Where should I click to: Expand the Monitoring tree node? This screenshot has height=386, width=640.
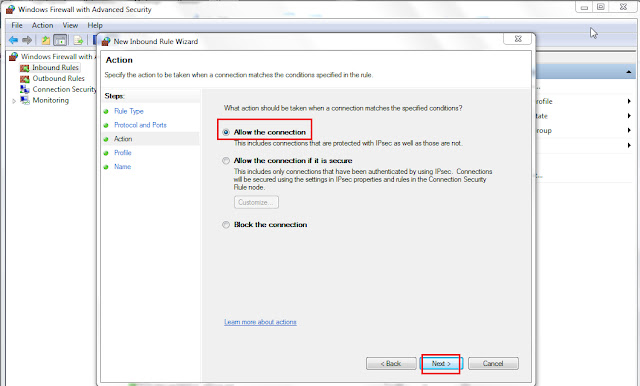pyautogui.click(x=14, y=101)
